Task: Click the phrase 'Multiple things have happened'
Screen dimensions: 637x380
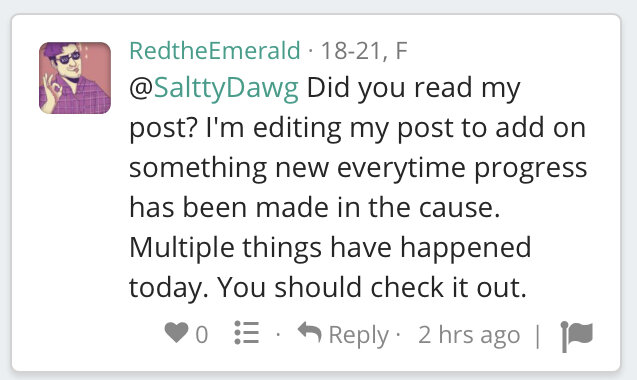Action: 330,248
